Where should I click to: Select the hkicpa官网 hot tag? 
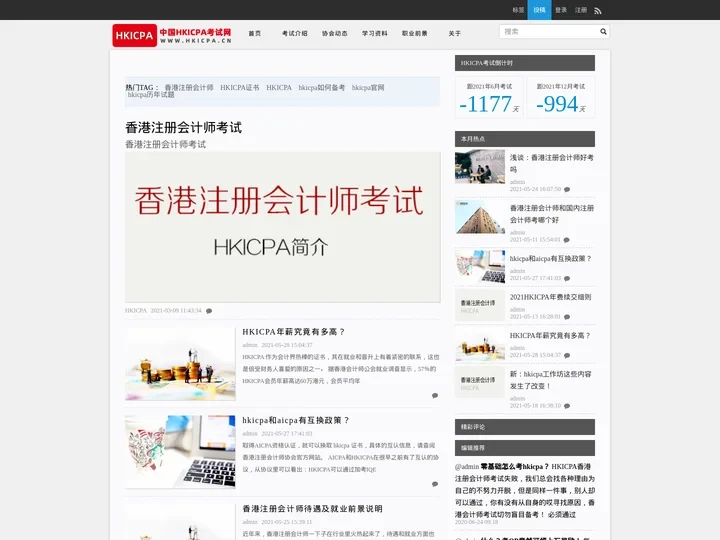pos(368,87)
